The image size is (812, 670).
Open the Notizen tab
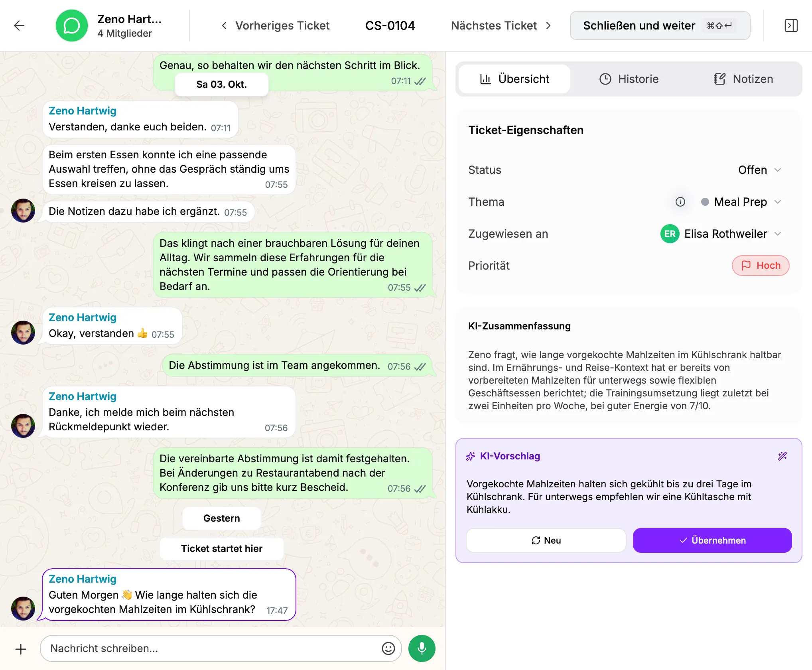click(743, 79)
